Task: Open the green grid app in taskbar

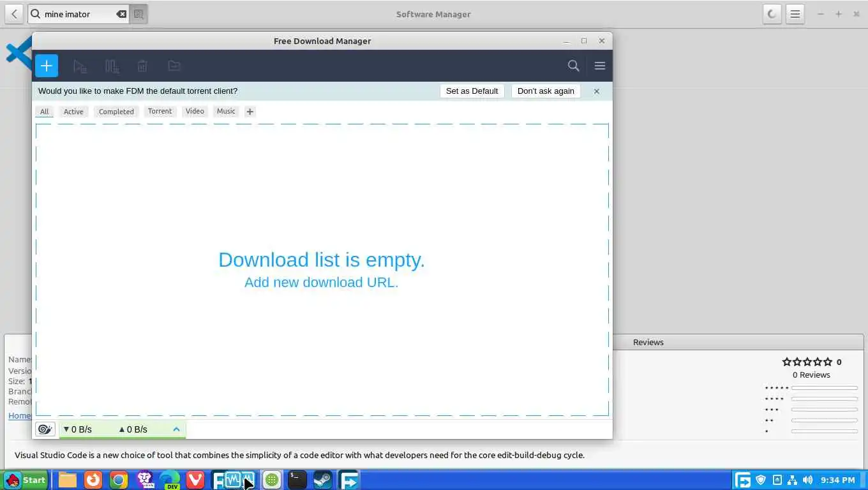Action: pyautogui.click(x=272, y=480)
